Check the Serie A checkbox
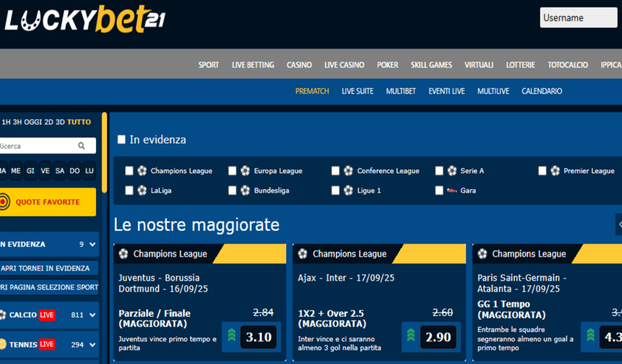 [439, 170]
